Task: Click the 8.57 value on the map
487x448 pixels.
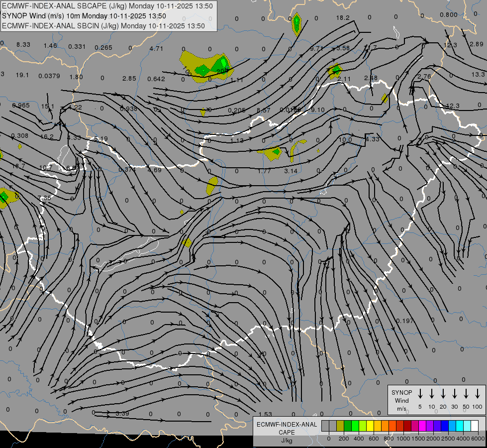Action: (264, 110)
